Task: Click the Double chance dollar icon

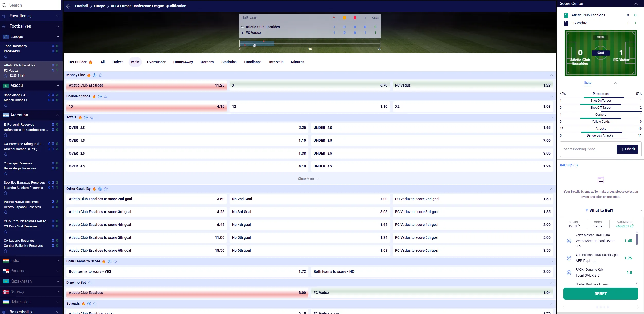Action: (x=100, y=96)
